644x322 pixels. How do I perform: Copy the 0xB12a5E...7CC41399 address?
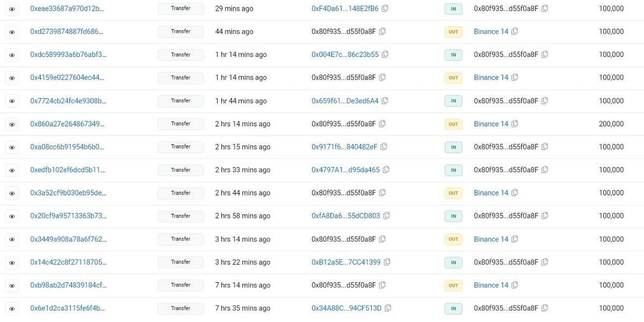point(387,262)
